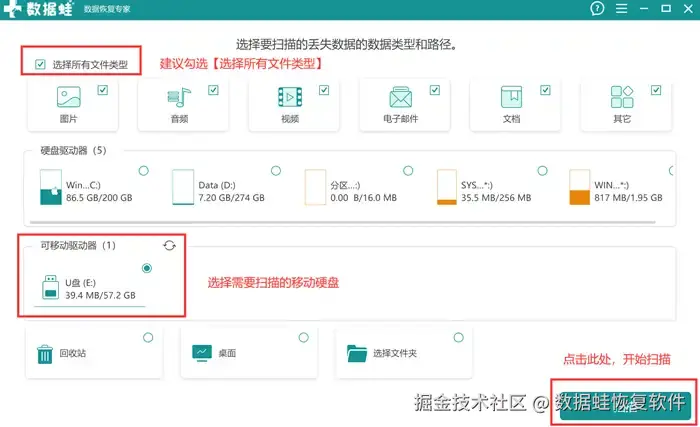This screenshot has height=427, width=700.
Task: Click the 文档 document type icon
Action: tap(511, 97)
